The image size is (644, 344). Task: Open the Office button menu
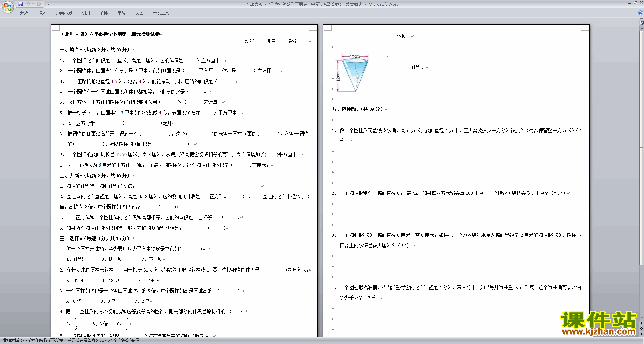8,7
